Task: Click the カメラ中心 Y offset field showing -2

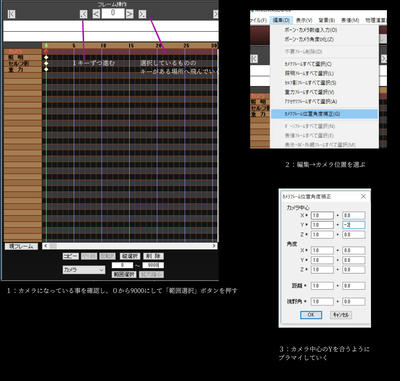Action: 354,225
